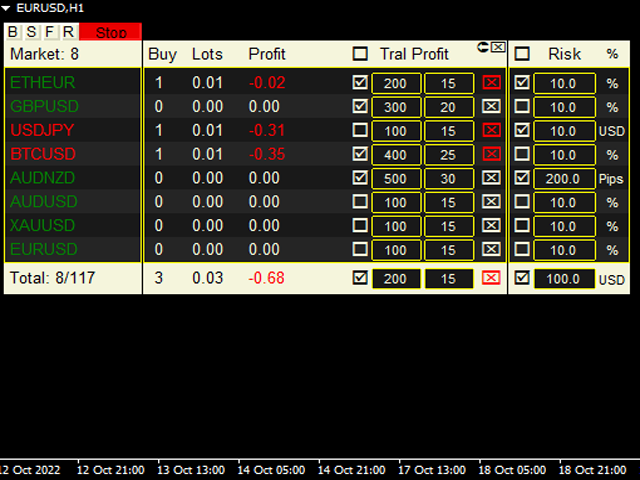Click the ETHEUR risk field 10.0
The height and width of the screenshot is (480, 640).
pos(564,83)
